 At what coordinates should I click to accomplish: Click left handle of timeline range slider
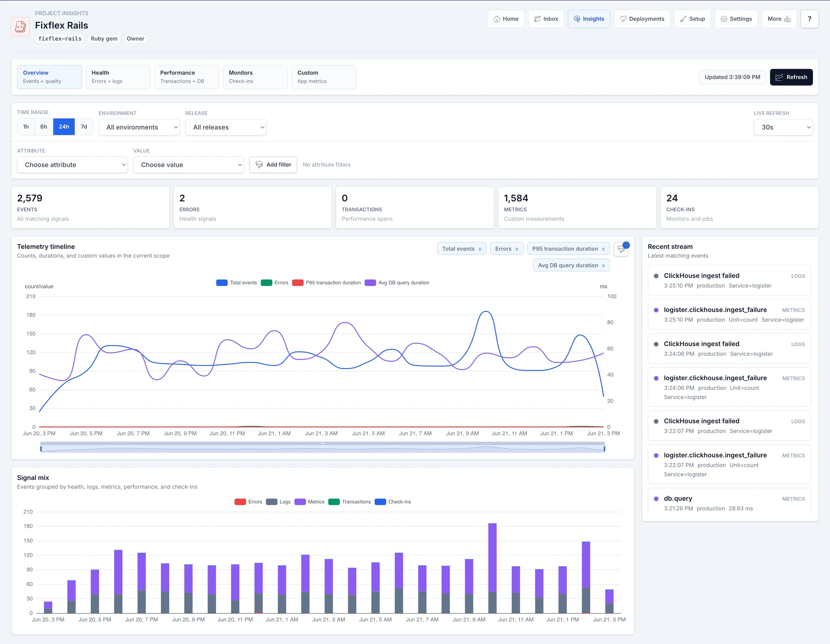click(41, 449)
